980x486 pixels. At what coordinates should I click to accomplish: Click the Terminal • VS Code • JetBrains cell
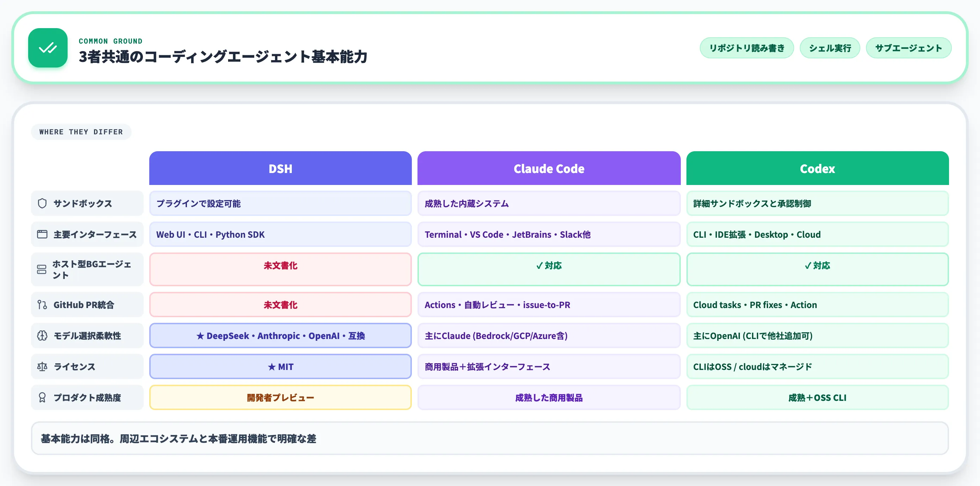coord(549,235)
